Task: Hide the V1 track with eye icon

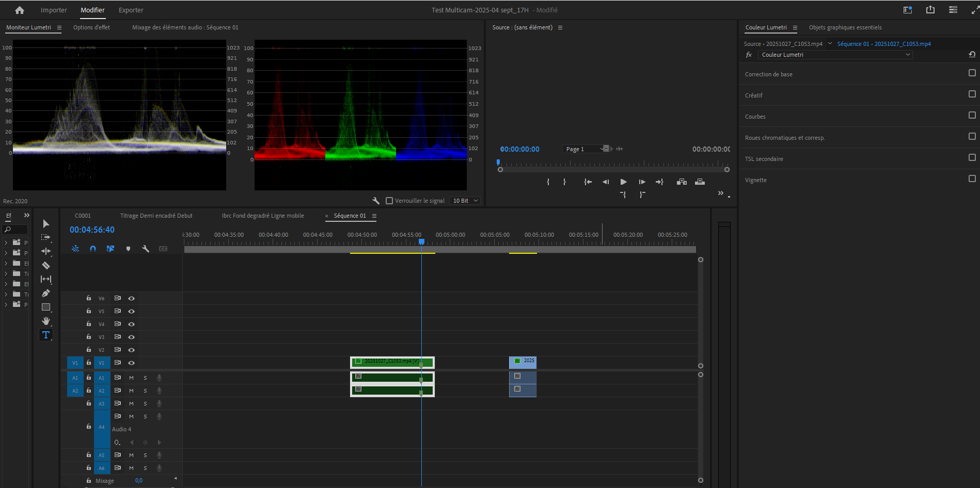Action: pyautogui.click(x=132, y=363)
